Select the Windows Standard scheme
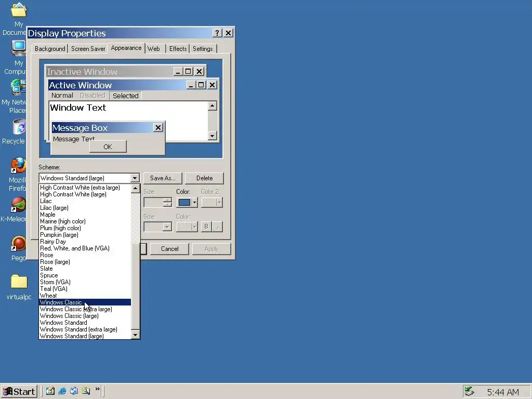This screenshot has width=532, height=399. pyautogui.click(x=85, y=323)
